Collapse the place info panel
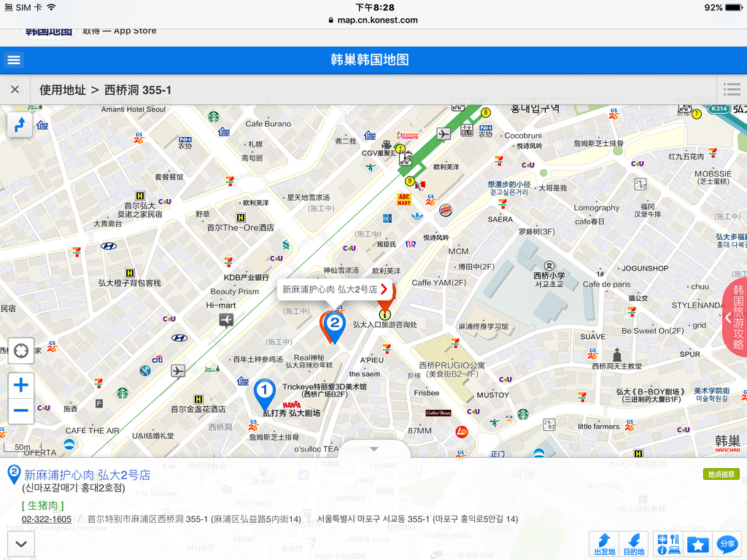 pyautogui.click(x=21, y=544)
